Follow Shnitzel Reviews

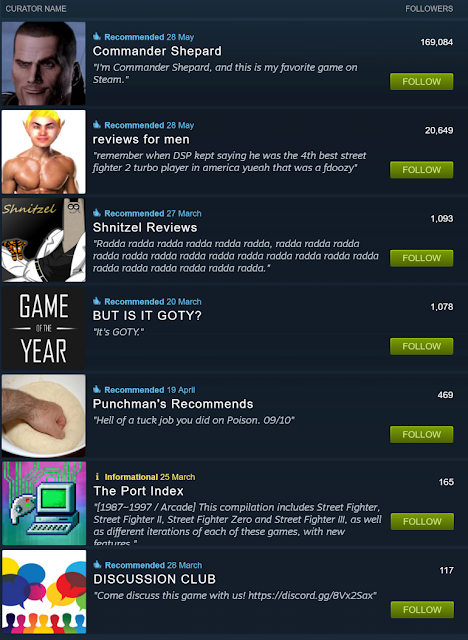coord(421,258)
